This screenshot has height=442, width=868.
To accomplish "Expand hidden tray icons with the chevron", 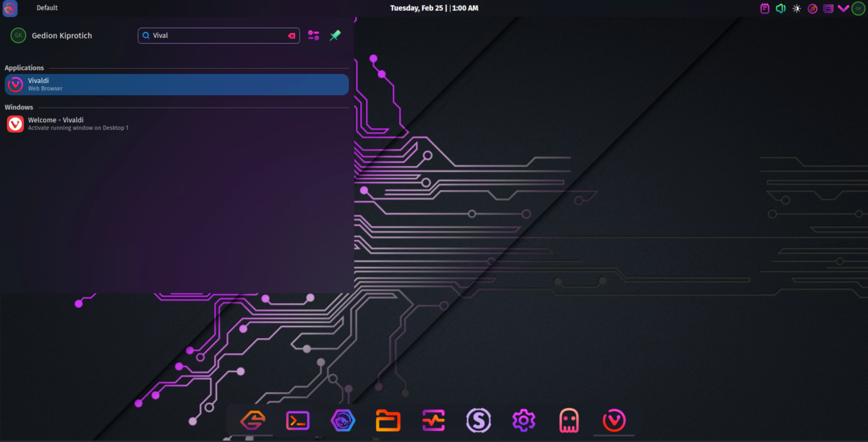I will point(843,8).
